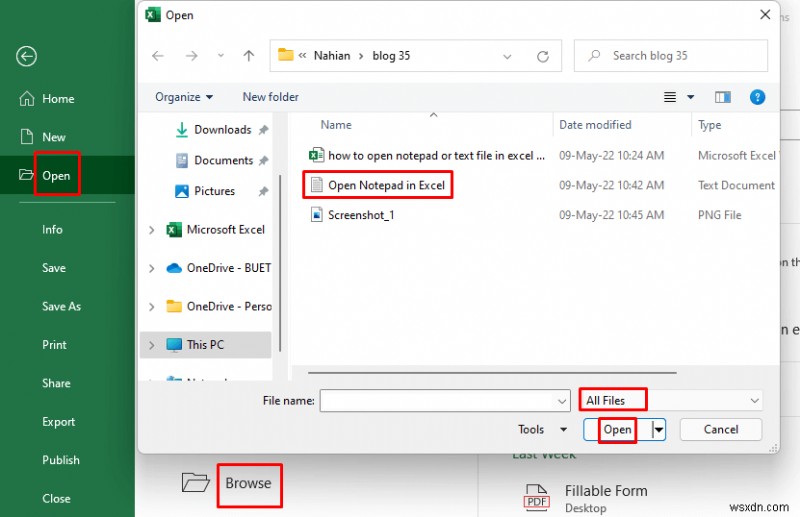The width and height of the screenshot is (800, 517).
Task: Open the dialog Help icon
Action: pos(757,97)
